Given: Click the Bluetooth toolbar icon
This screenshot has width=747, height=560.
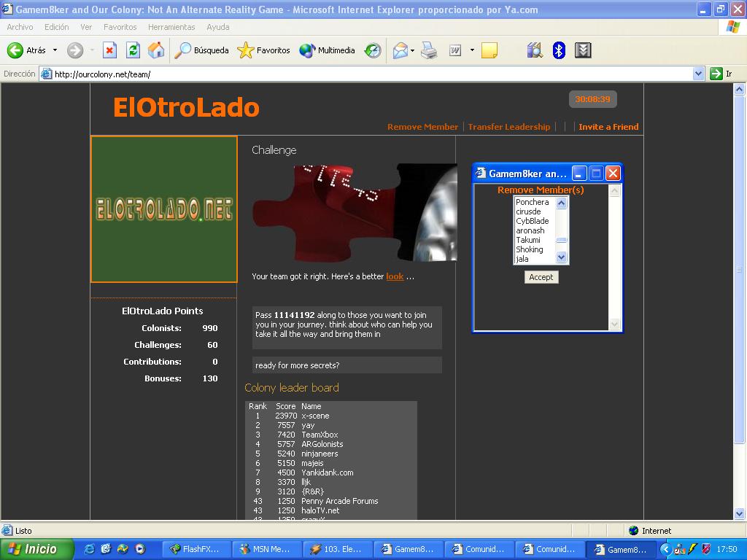Looking at the screenshot, I should tap(559, 50).
